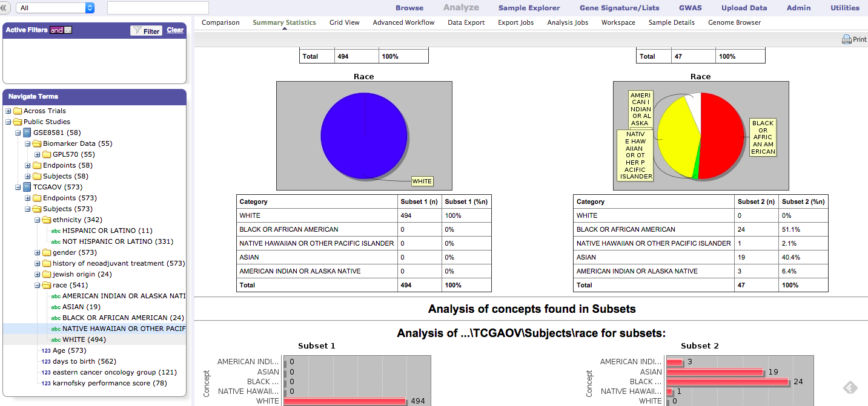Screen dimensions: 868x406
Task: Click the search text field at top
Action: [158, 8]
